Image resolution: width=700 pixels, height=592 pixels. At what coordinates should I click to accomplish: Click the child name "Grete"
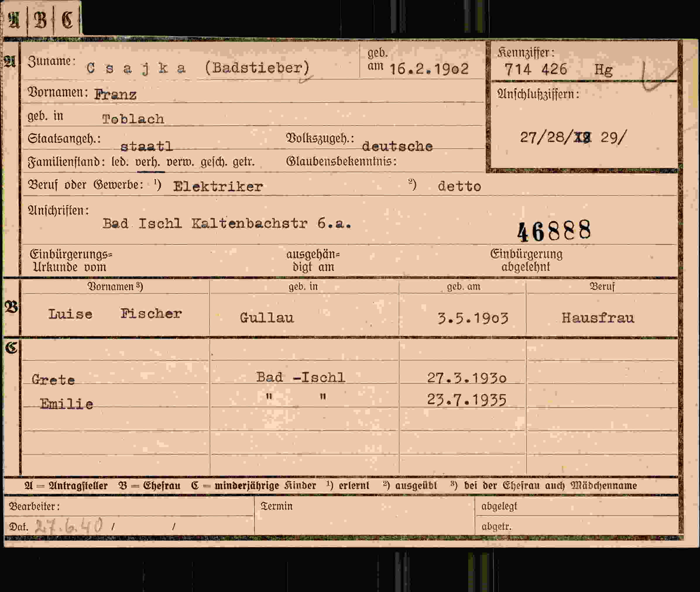pos(53,380)
